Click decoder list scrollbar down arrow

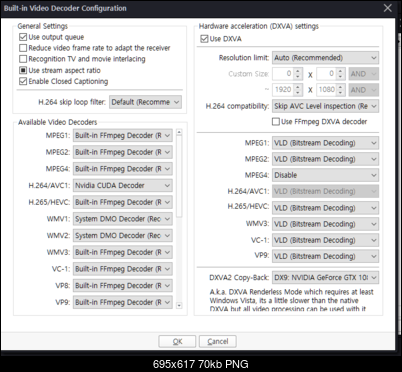(179, 305)
